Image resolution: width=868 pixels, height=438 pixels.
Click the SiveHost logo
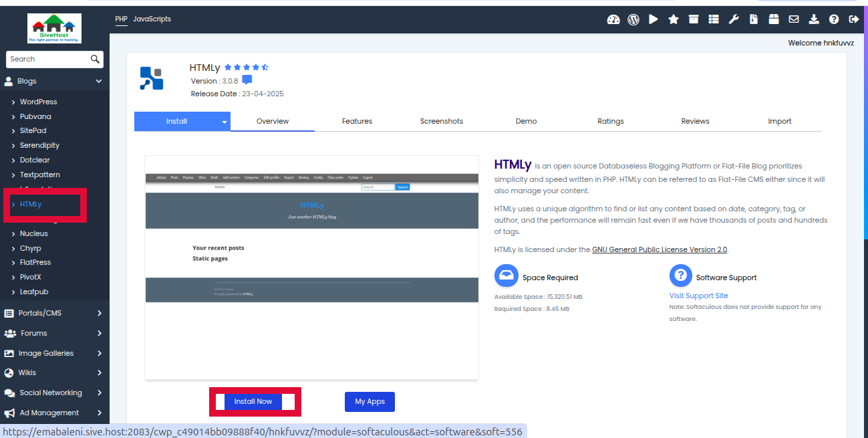point(55,29)
